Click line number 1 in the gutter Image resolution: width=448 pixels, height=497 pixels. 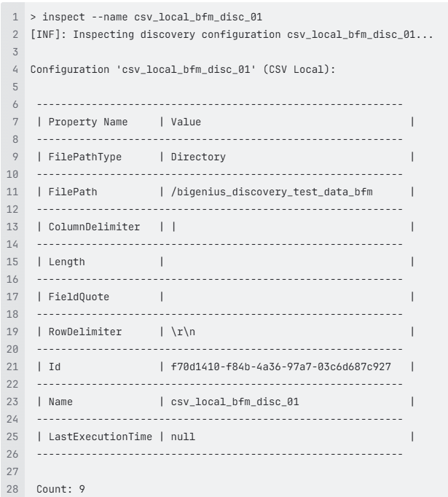click(15, 17)
